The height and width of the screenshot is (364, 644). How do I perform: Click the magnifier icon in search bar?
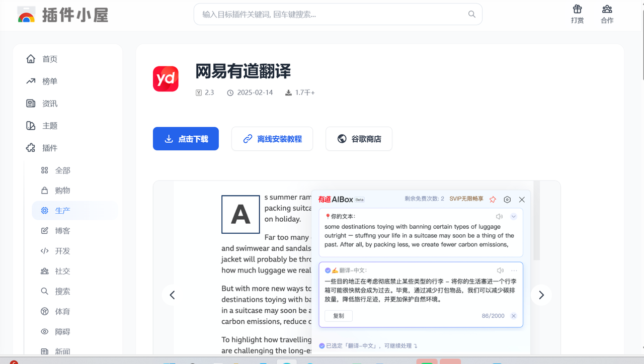[x=471, y=14]
